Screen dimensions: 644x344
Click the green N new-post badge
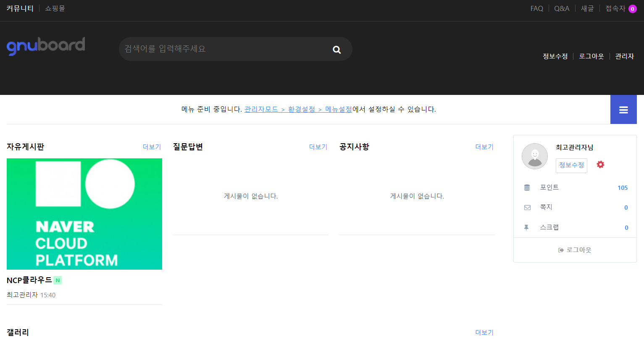pos(58,280)
